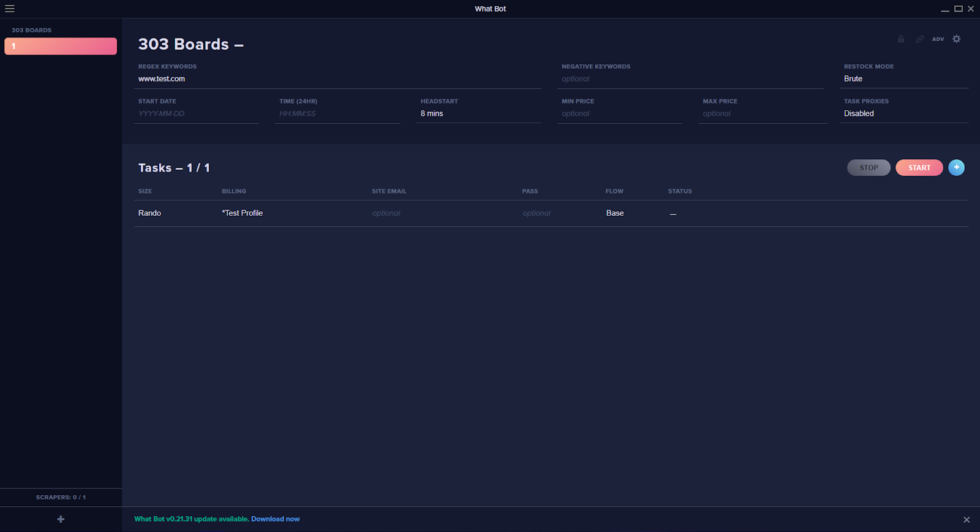Image resolution: width=980 pixels, height=532 pixels.
Task: Dismiss the update notification bar
Action: coord(967,520)
